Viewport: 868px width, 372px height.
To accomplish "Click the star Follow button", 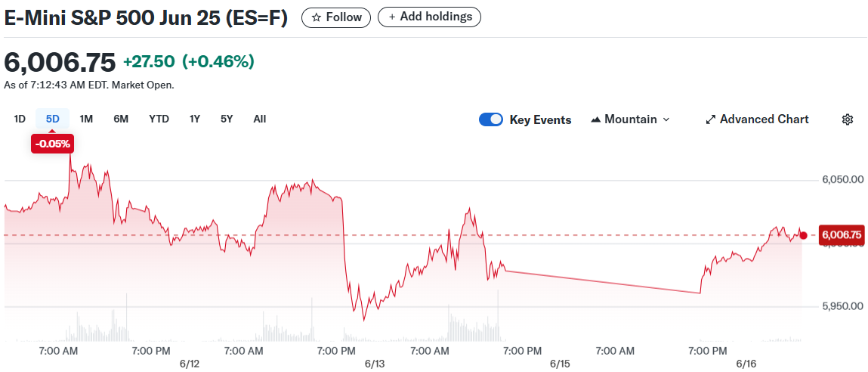I will [x=336, y=17].
